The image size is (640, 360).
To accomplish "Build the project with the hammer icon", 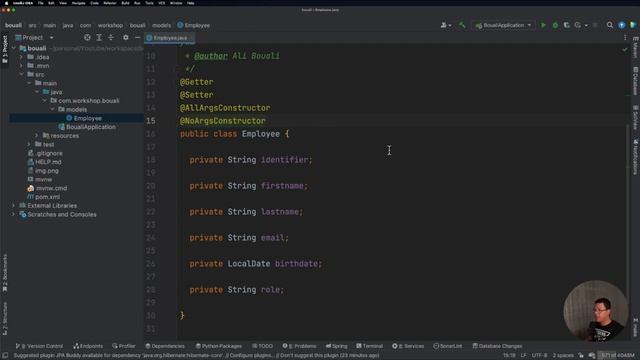I will (x=462, y=25).
